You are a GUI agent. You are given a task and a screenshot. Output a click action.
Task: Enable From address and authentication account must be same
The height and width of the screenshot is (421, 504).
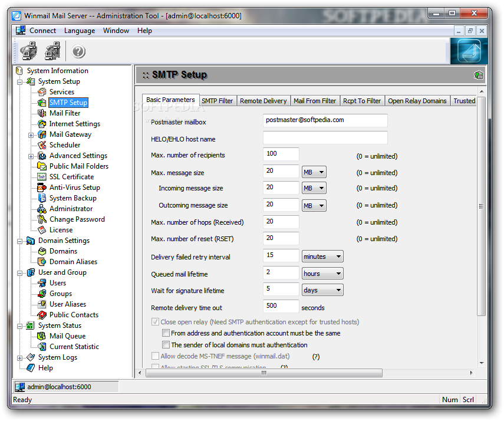tap(166, 333)
